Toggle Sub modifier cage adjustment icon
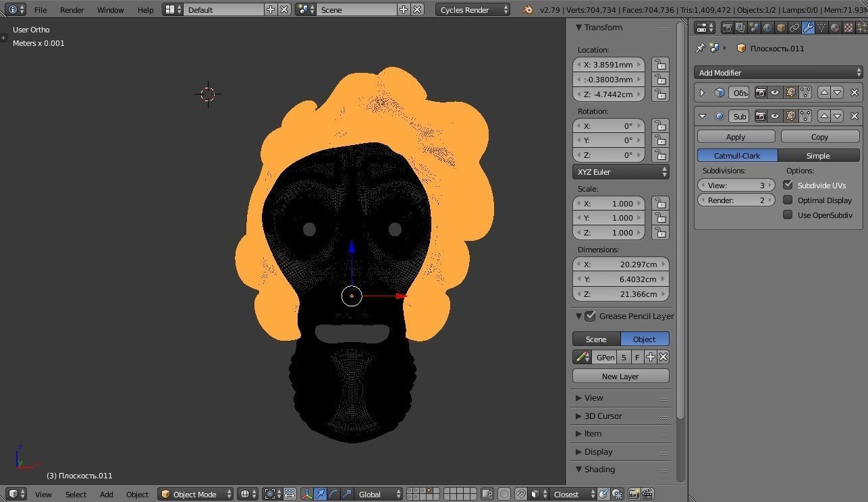The image size is (868, 502). coord(805,116)
